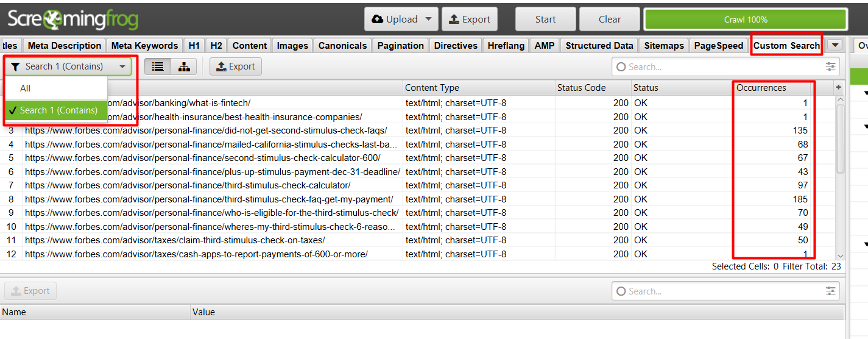Click the Filter Total: 23 status text

[x=813, y=266]
